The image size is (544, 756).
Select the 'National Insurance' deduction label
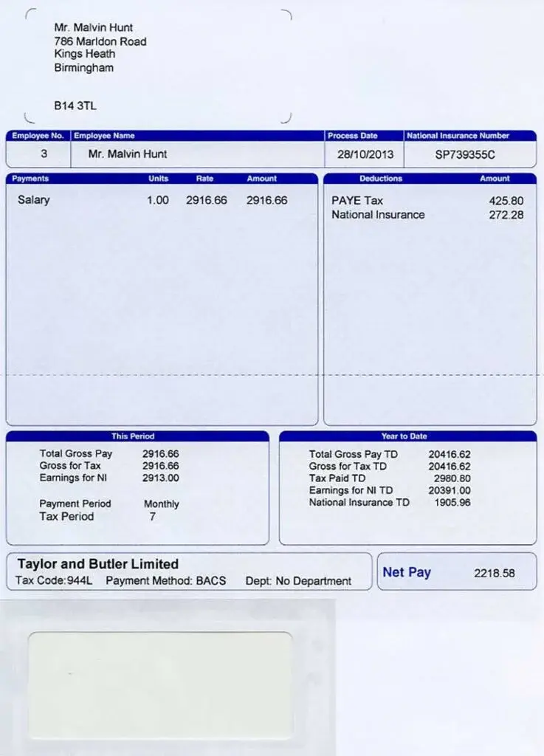(378, 215)
